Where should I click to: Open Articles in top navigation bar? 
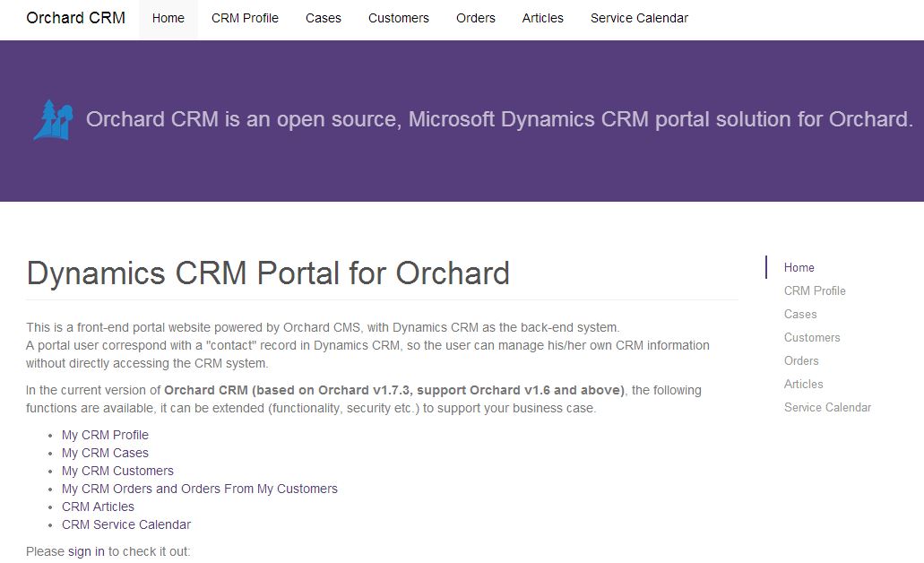(543, 18)
